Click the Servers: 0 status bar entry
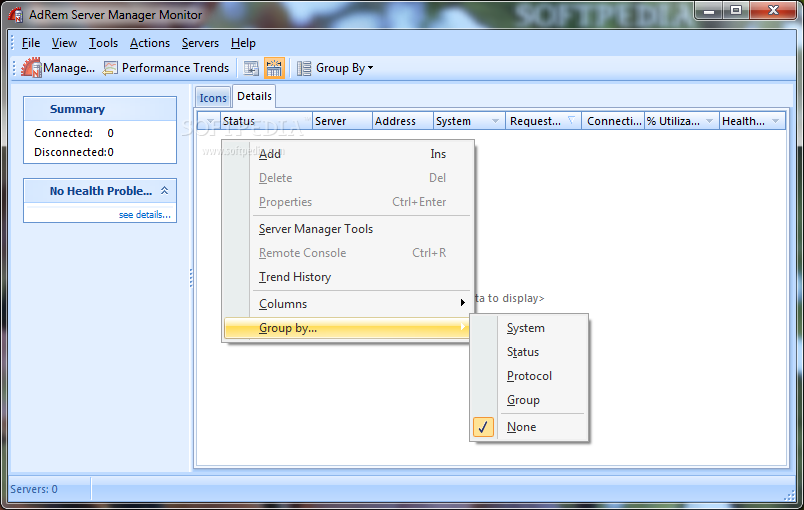The width and height of the screenshot is (804, 510). [x=34, y=489]
